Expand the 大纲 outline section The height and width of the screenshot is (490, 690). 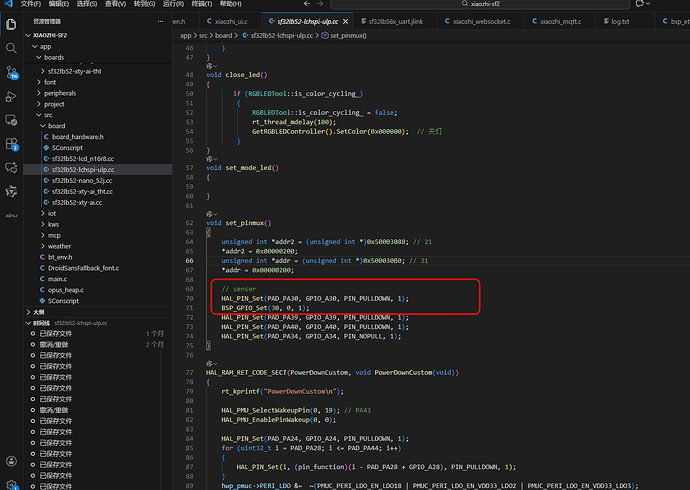click(38, 312)
